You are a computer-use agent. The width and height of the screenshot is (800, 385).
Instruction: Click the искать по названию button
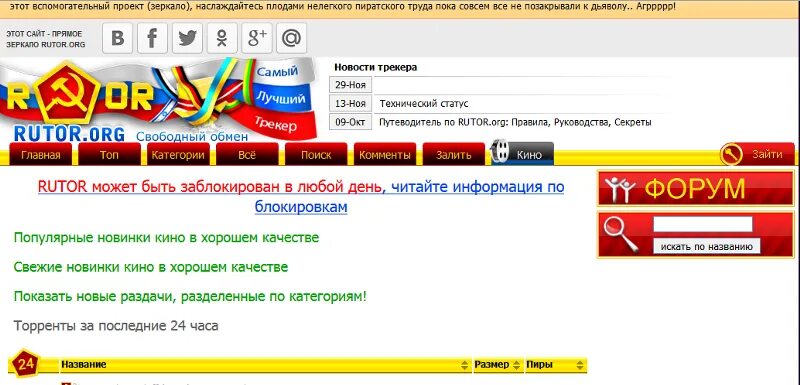(707, 246)
